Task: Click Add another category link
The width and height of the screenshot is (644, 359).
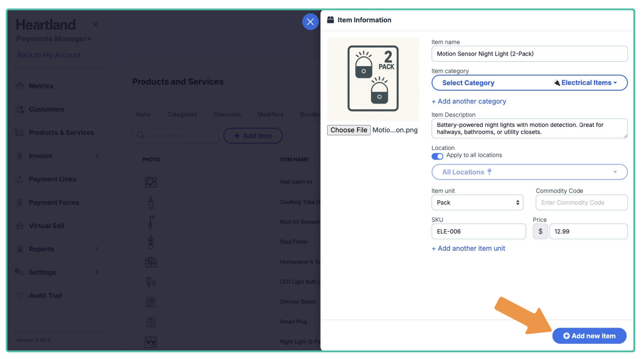Action: point(468,101)
